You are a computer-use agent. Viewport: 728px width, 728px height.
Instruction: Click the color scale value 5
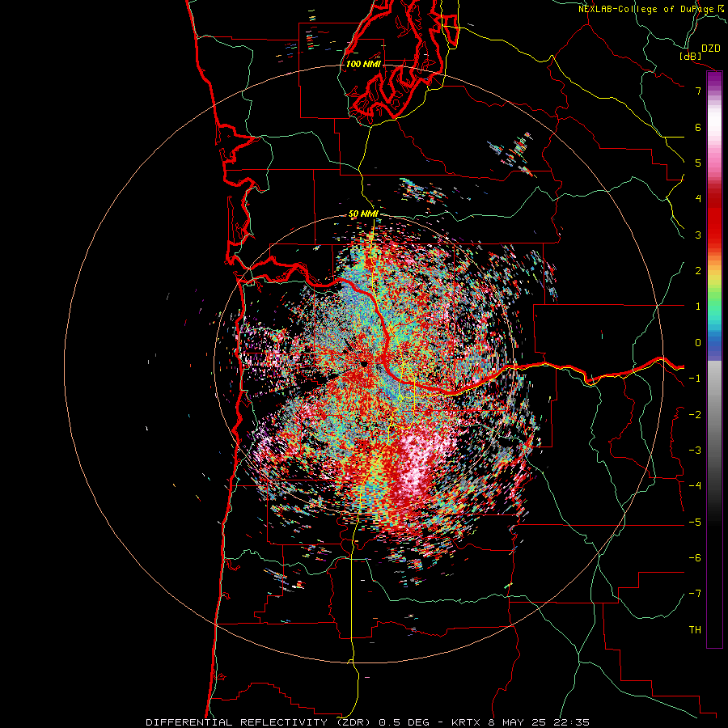(698, 163)
